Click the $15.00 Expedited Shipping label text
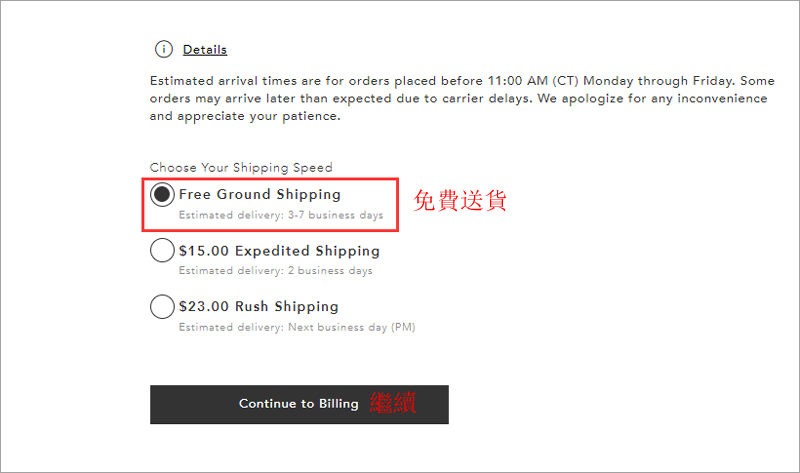This screenshot has width=800, height=473. 279,251
